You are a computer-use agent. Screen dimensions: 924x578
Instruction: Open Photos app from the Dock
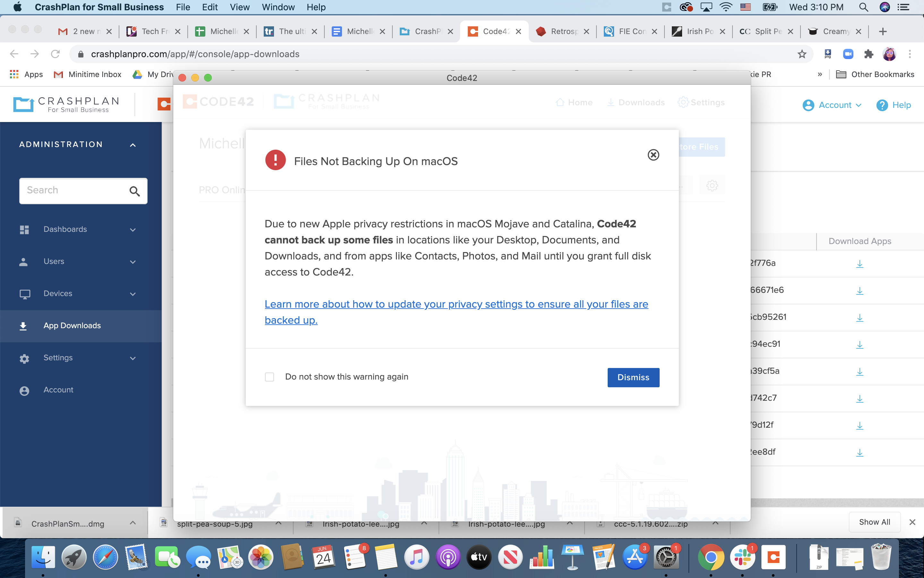click(x=261, y=557)
